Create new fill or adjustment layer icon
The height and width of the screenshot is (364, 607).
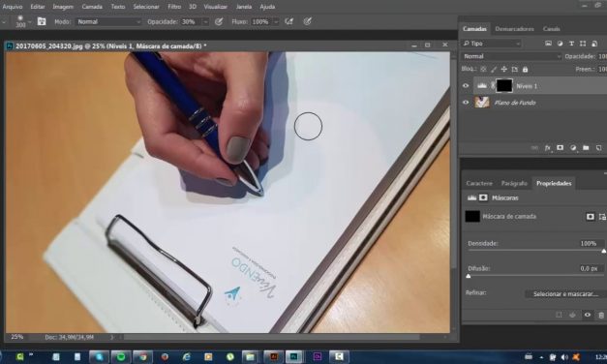[573, 148]
